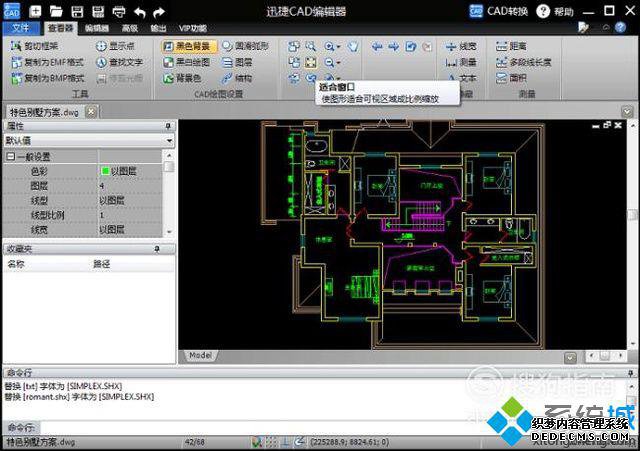Collapse the 一般设置 general settings group
This screenshot has height=451, width=640.
pos(11,156)
